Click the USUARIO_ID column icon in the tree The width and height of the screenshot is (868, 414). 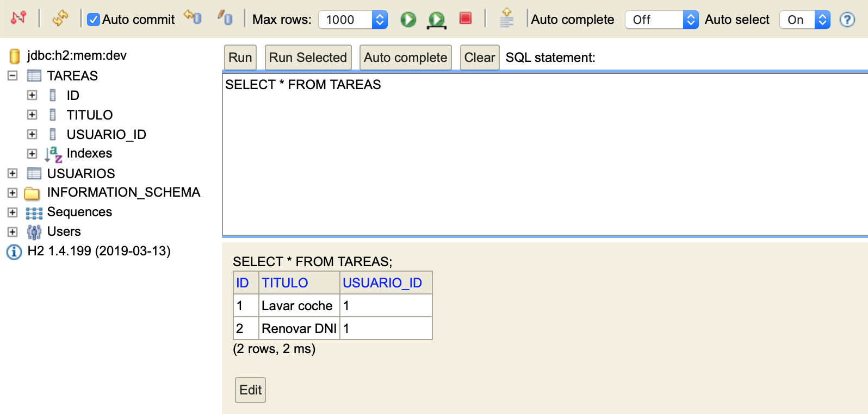(53, 134)
